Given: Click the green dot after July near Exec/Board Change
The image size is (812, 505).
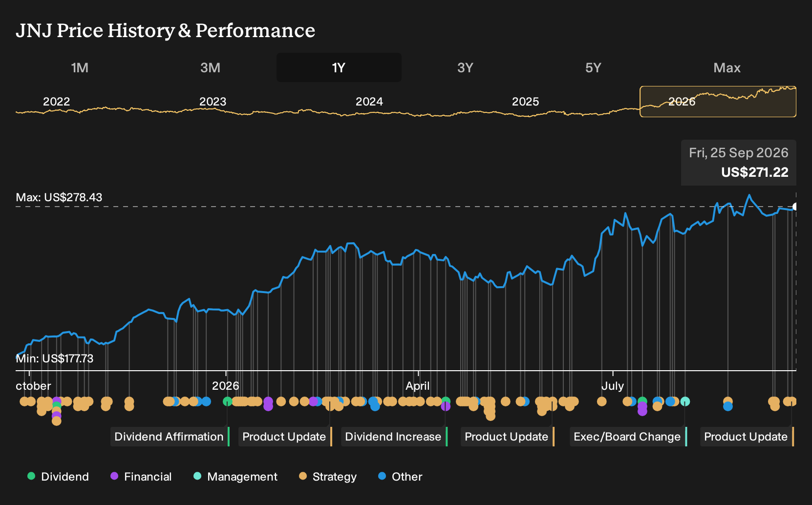Looking at the screenshot, I should pos(642,401).
